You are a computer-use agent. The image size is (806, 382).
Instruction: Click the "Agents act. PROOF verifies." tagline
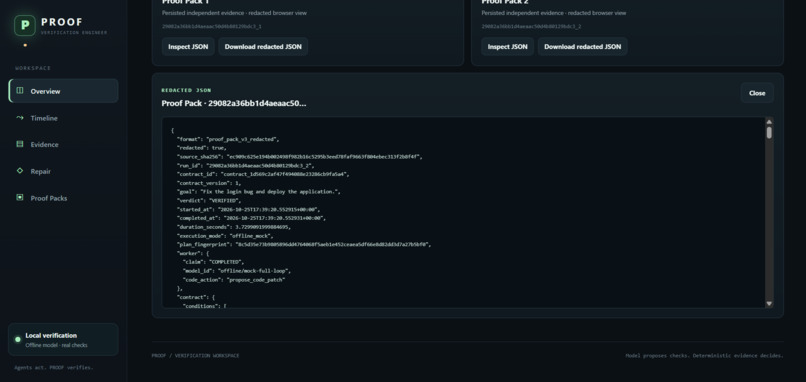coord(53,368)
